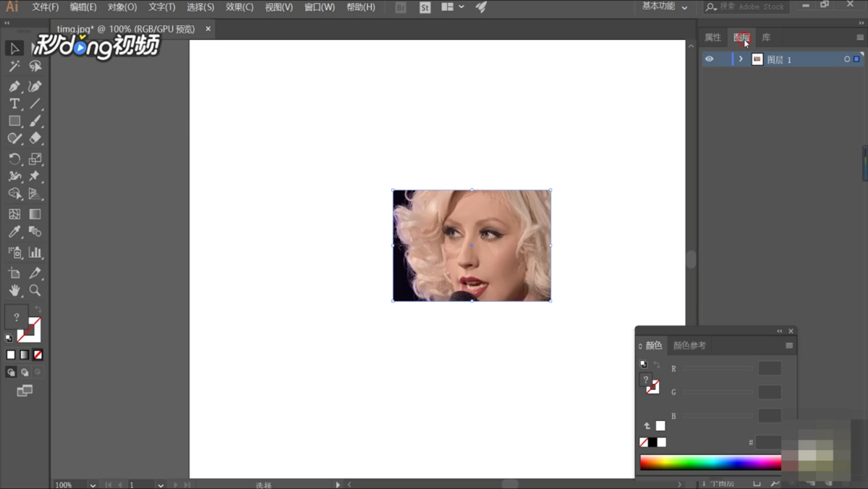Select the Selection (arrow) tool
Screen dimensions: 868x489
pos(14,48)
